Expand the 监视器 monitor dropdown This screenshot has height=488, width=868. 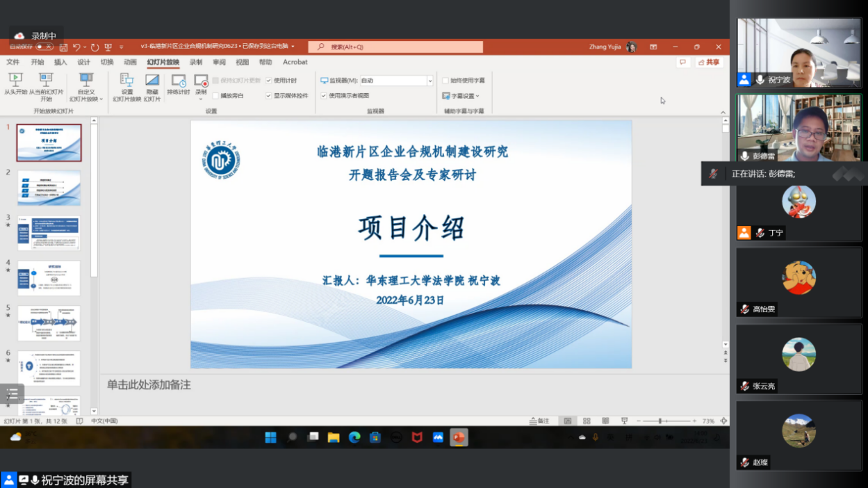[x=429, y=81]
